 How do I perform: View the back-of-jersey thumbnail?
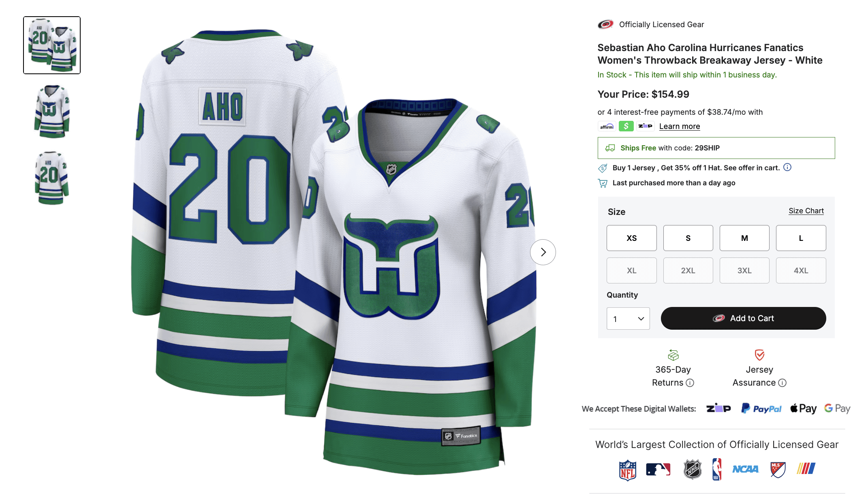pyautogui.click(x=52, y=178)
